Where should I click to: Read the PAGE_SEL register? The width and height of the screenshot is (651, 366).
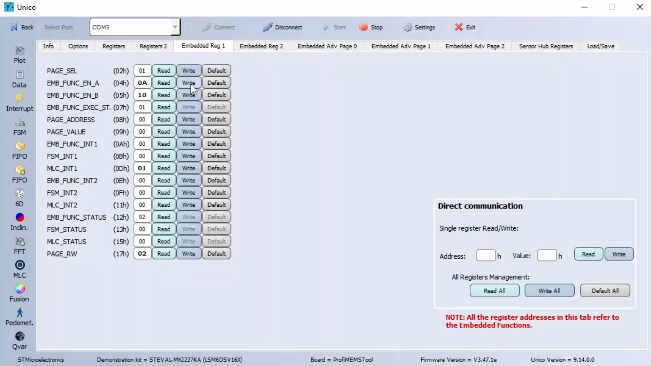pos(164,71)
